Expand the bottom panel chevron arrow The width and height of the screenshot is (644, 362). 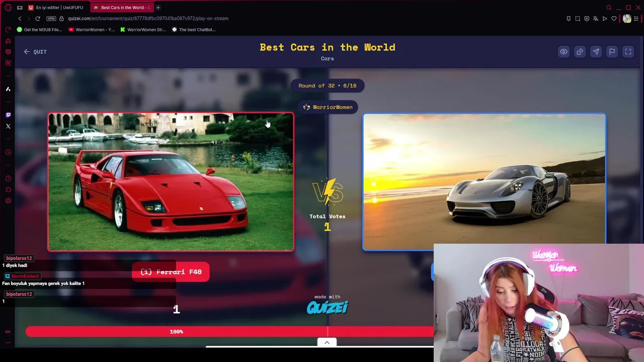point(327,342)
